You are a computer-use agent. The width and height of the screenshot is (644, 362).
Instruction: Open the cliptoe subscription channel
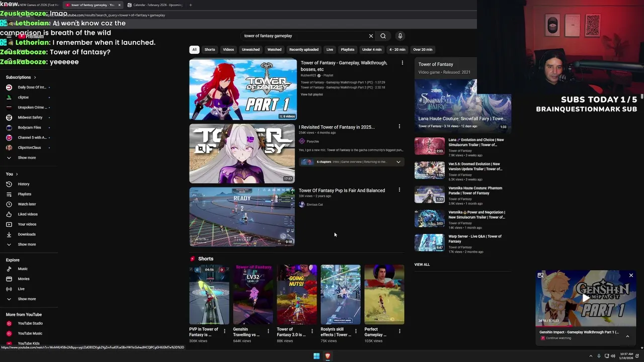click(x=23, y=98)
